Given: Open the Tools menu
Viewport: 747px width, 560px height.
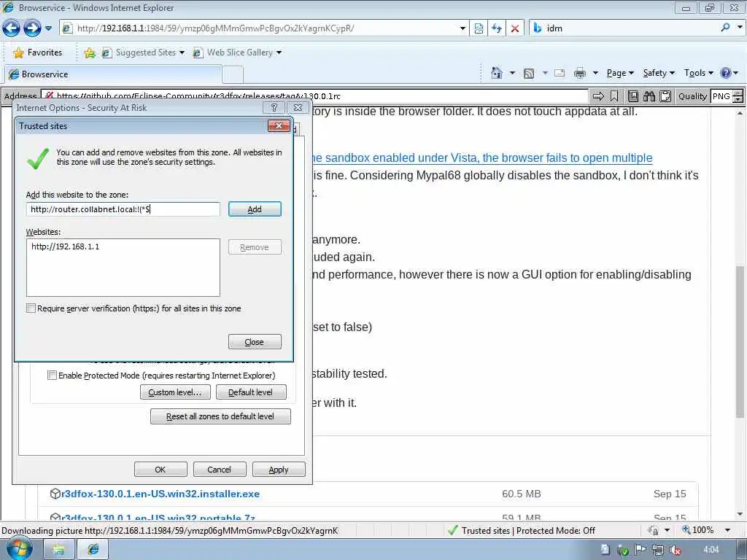Looking at the screenshot, I should point(698,73).
